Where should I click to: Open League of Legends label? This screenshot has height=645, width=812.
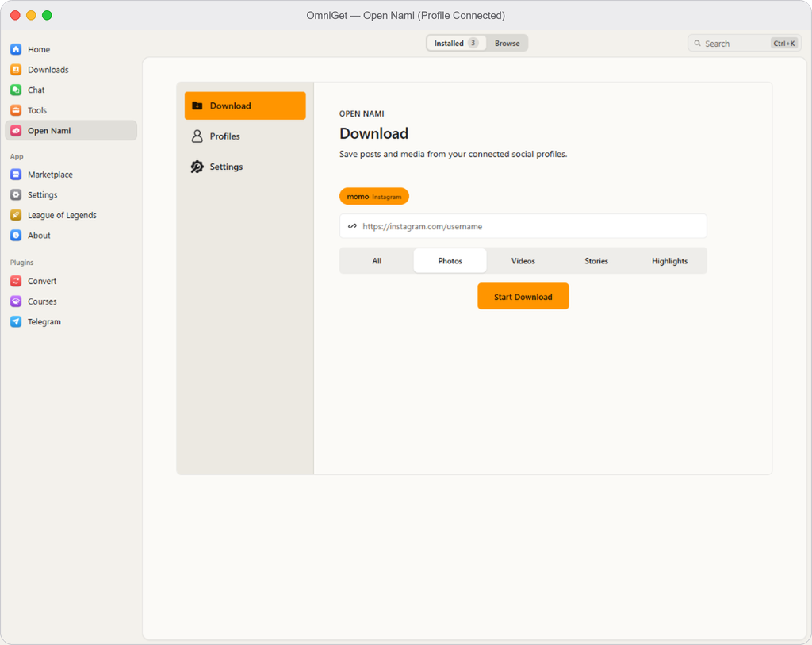click(x=62, y=215)
